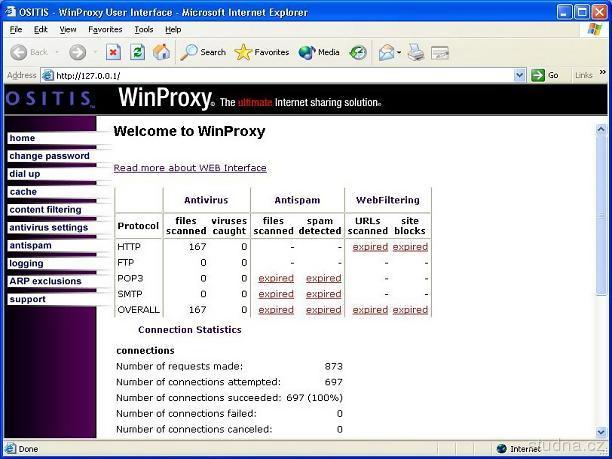Expand the Links toolbar chevron
The image size is (612, 459).
602,75
